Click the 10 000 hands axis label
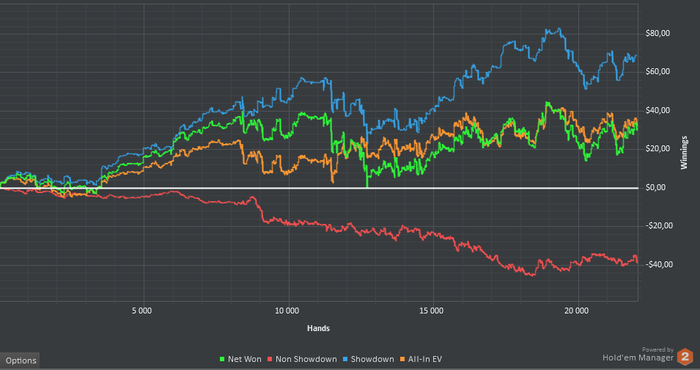 [x=288, y=311]
